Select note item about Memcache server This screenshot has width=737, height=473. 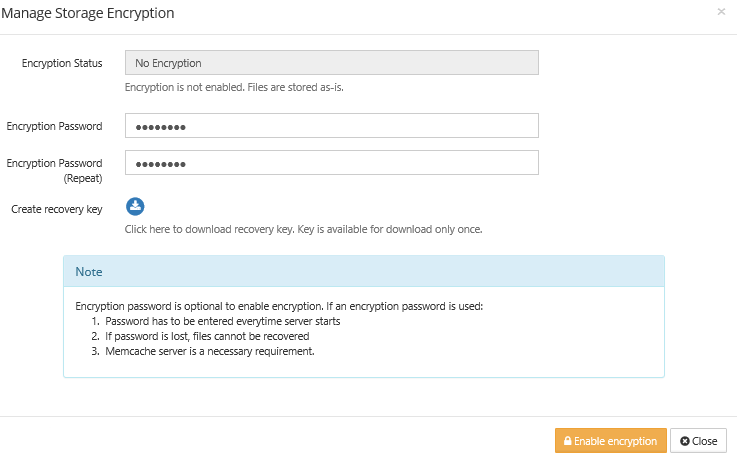210,351
